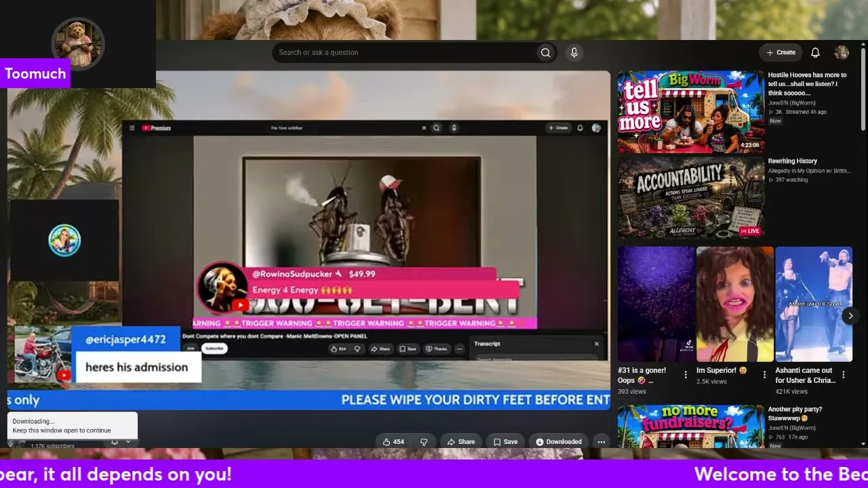Click 'Ashanti came out for Usher & Chria...' title

click(x=804, y=375)
